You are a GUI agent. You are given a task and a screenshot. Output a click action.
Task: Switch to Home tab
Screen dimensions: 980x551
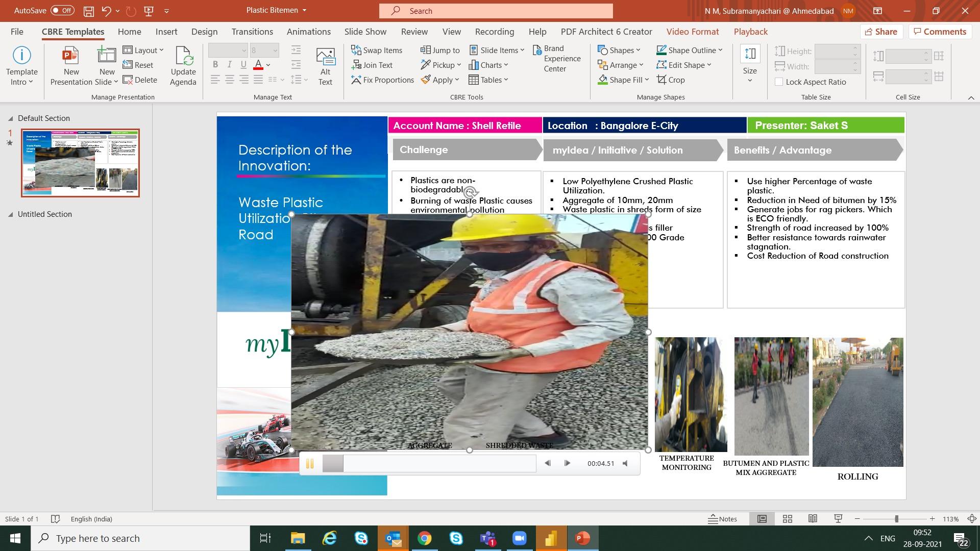point(129,32)
